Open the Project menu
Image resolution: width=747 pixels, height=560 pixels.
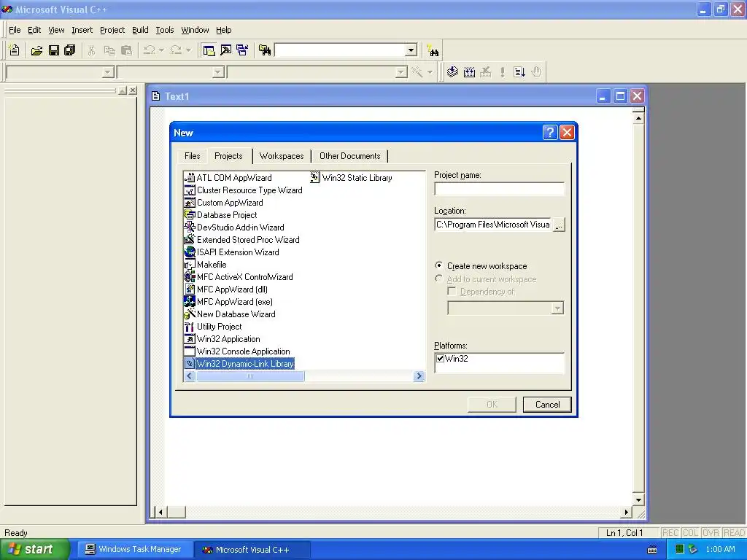click(112, 30)
